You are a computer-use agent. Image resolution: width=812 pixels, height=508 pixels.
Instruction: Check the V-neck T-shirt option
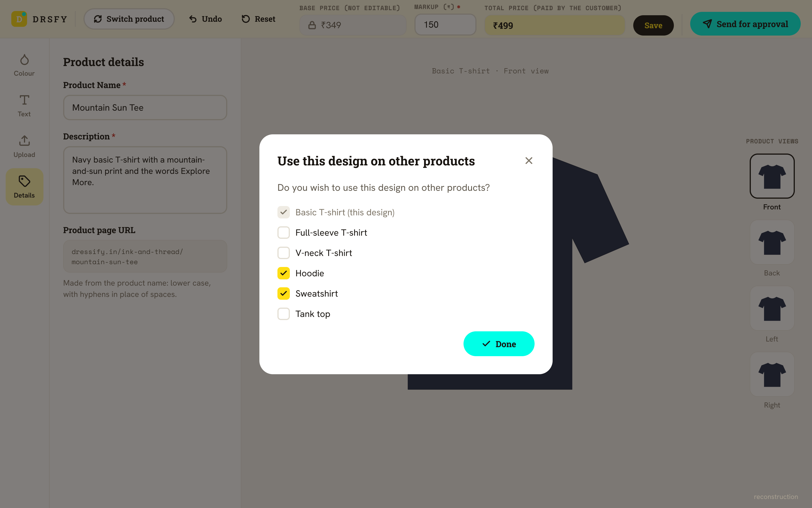pos(284,253)
